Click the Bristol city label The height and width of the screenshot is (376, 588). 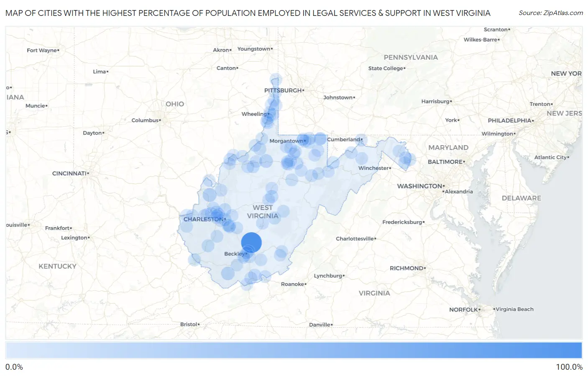[189, 324]
